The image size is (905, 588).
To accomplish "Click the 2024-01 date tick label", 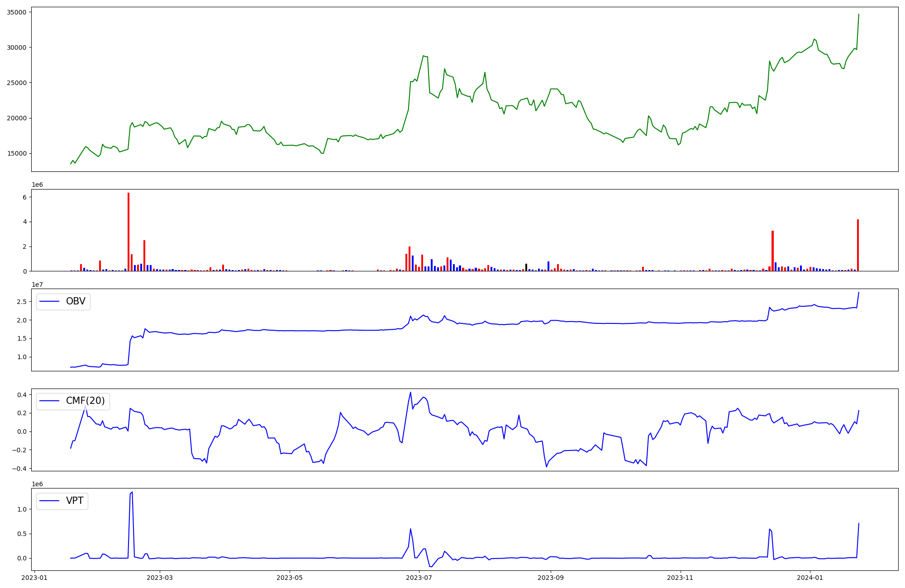I will coord(810,578).
